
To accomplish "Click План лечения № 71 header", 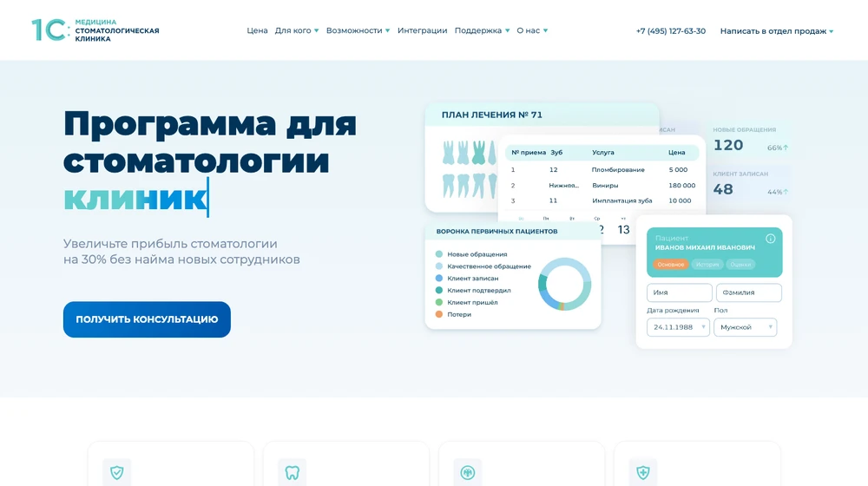I will pos(491,115).
